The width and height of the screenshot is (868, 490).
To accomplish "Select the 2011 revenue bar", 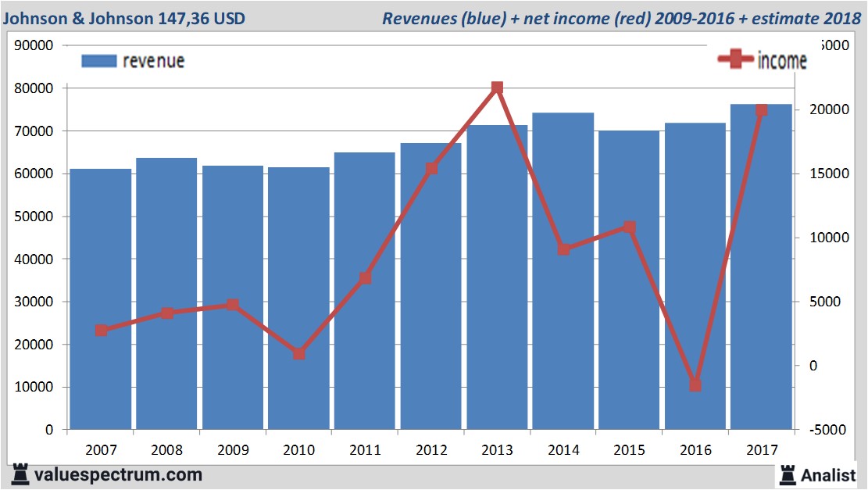I will point(365,291).
